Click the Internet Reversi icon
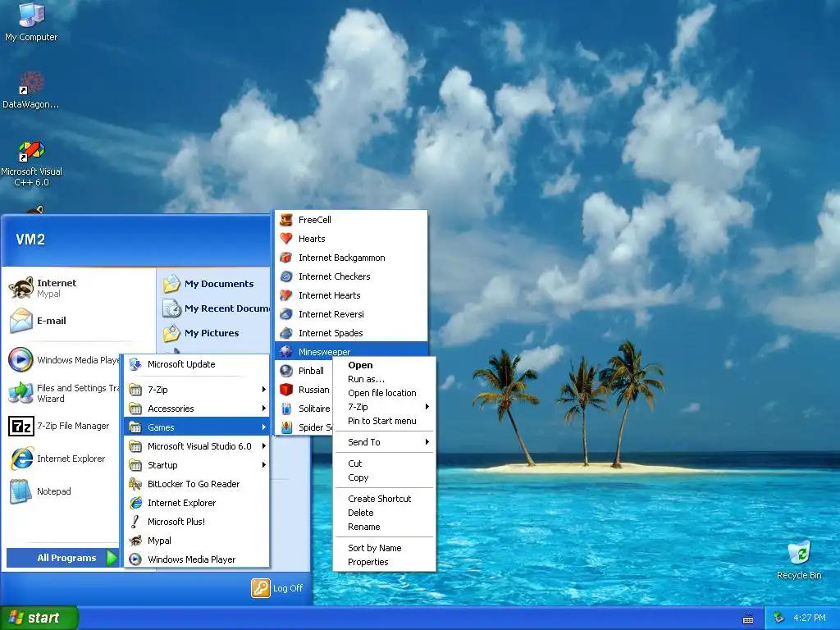 click(x=286, y=314)
